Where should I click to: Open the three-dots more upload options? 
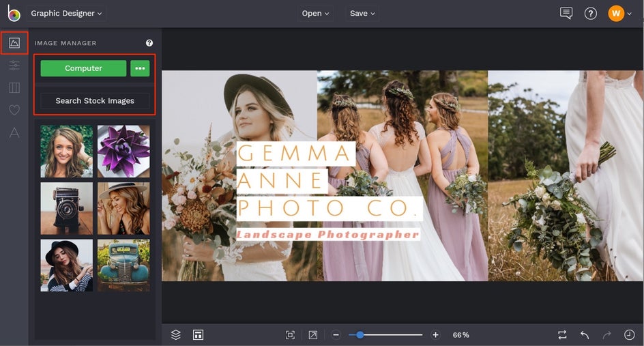pyautogui.click(x=140, y=68)
